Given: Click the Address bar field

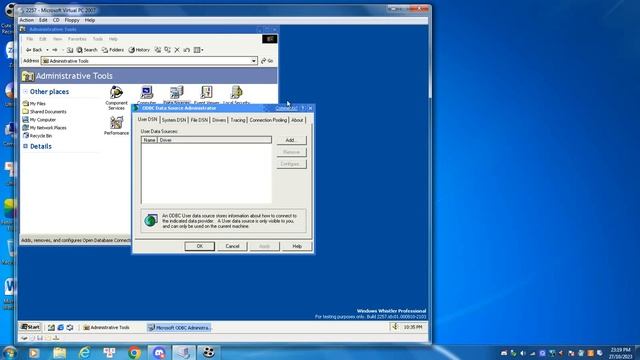Looking at the screenshot, I should (149, 61).
